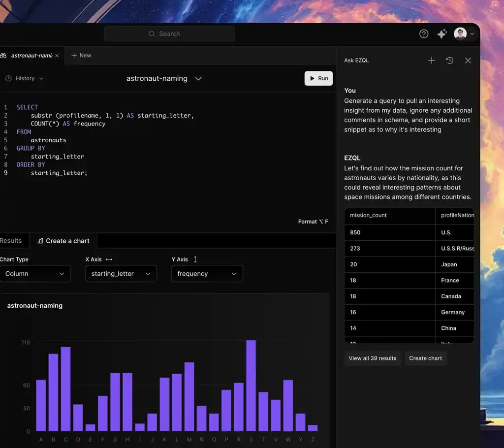Switch to the Results tab
This screenshot has height=448, width=504.
[10, 241]
